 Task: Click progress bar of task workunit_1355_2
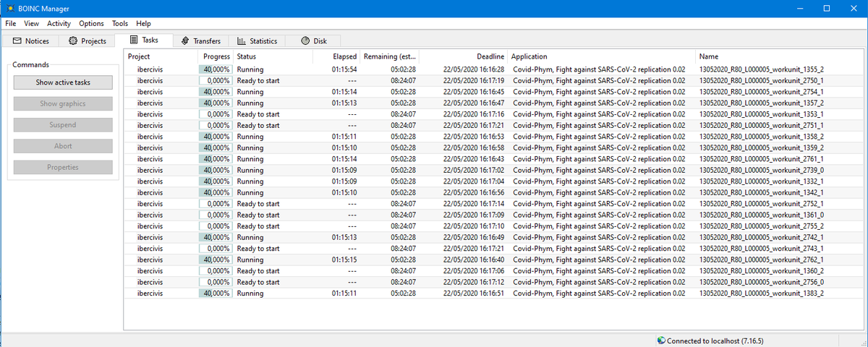(x=215, y=69)
